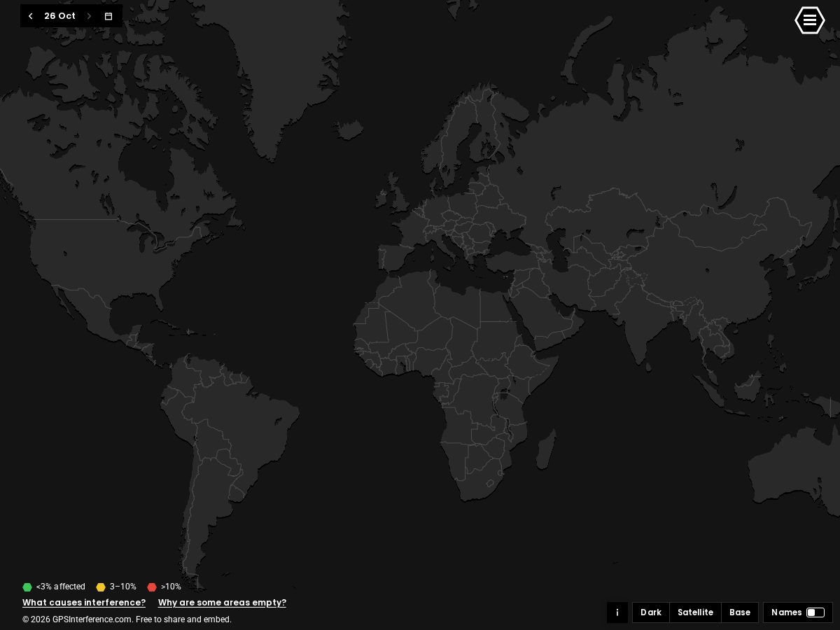Switch to Satellite map style
Viewport: 840px width, 630px height.
coord(695,612)
